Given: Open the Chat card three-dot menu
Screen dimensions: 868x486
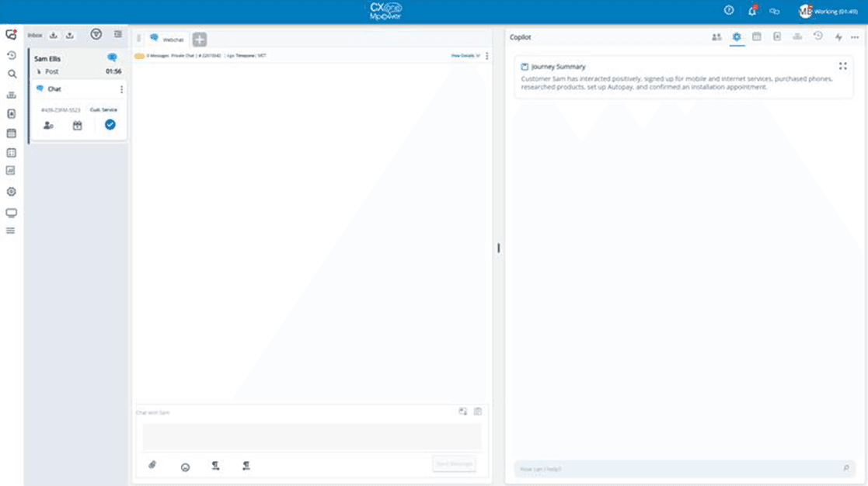Looking at the screenshot, I should [121, 89].
